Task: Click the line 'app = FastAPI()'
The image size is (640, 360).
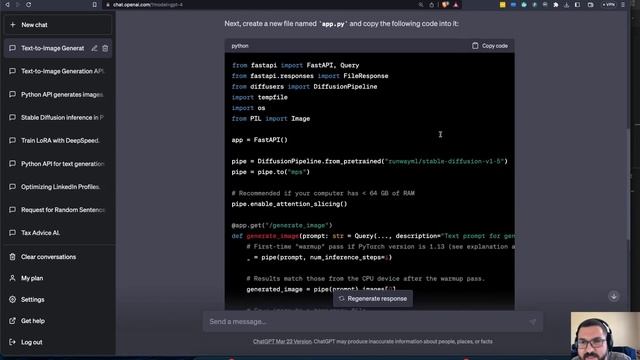Action: [x=260, y=140]
